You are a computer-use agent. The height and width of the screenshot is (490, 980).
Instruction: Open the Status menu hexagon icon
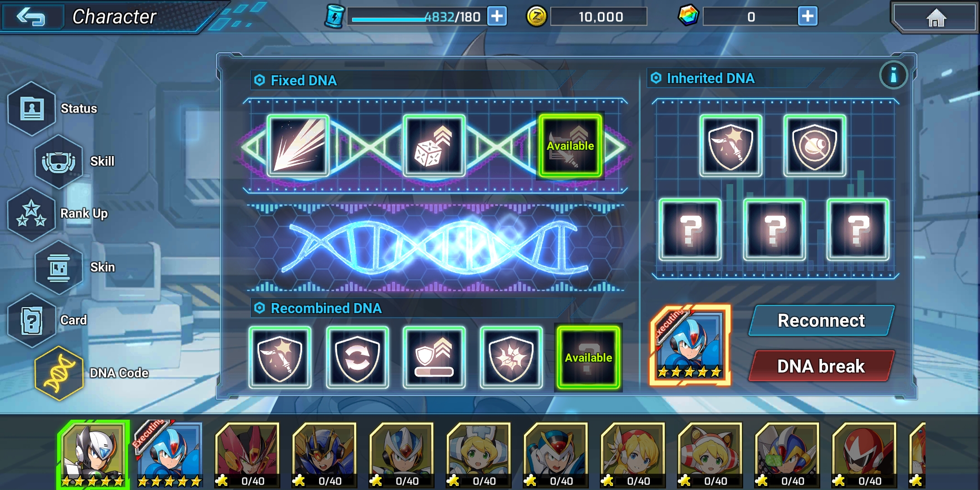(32, 109)
